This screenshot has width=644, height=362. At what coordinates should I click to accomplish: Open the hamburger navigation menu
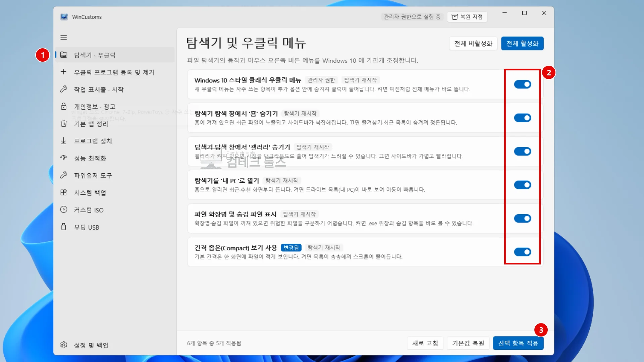[64, 38]
